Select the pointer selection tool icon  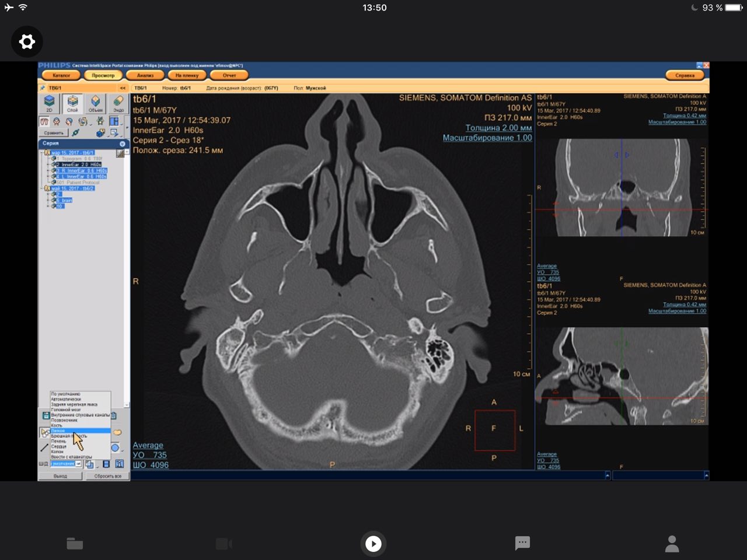point(45,433)
